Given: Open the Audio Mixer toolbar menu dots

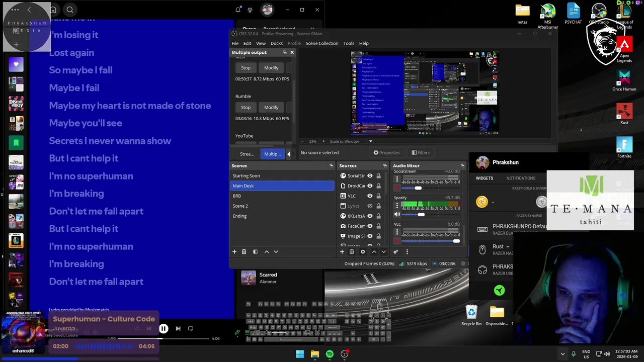Looking at the screenshot, I should click(407, 252).
